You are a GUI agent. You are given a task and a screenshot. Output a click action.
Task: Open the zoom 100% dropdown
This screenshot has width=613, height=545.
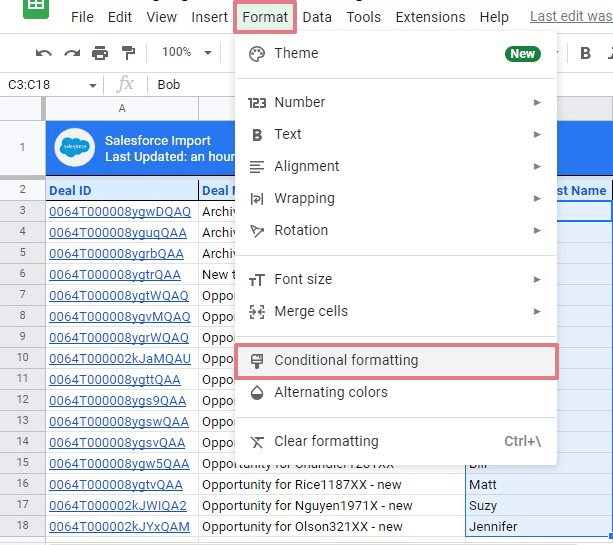tap(186, 53)
